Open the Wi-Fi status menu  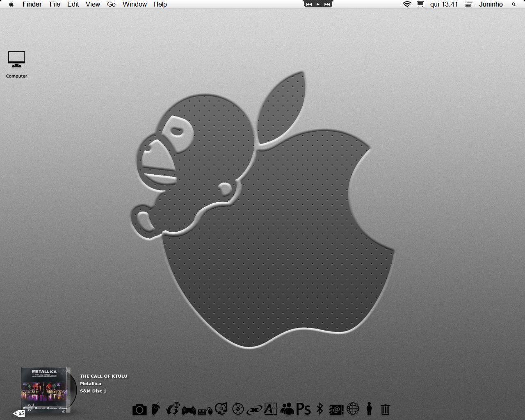coord(407,4)
